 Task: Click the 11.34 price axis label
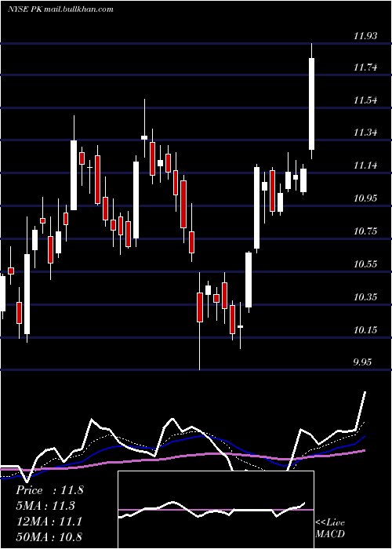point(365,133)
